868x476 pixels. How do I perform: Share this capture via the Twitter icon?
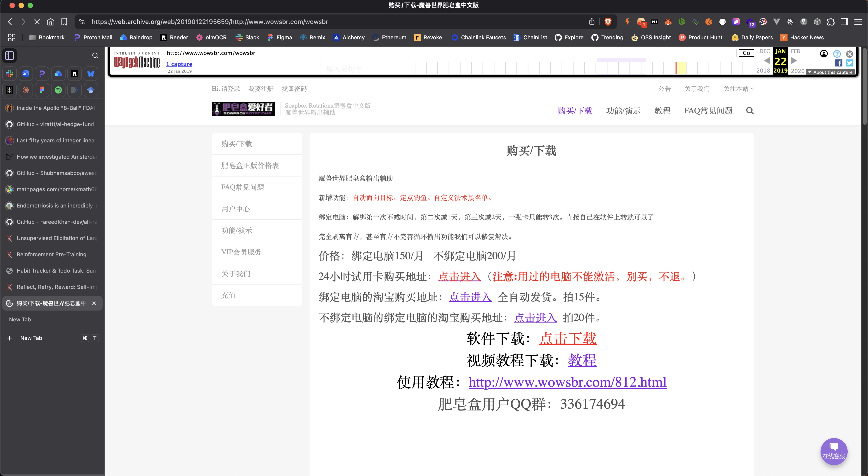pyautogui.click(x=849, y=63)
